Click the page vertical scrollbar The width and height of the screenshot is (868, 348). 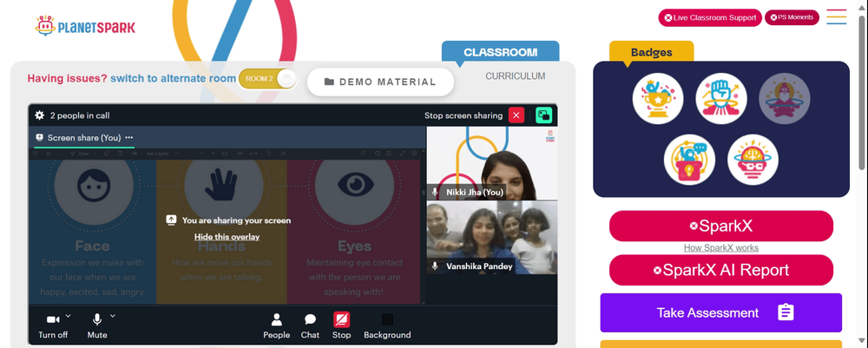pyautogui.click(x=862, y=92)
